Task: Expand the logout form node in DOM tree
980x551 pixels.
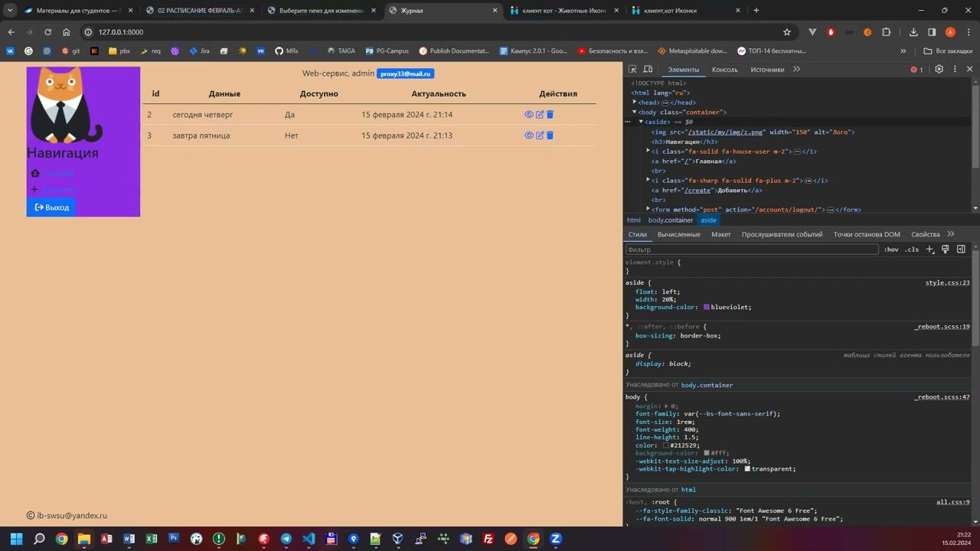Action: (x=648, y=210)
